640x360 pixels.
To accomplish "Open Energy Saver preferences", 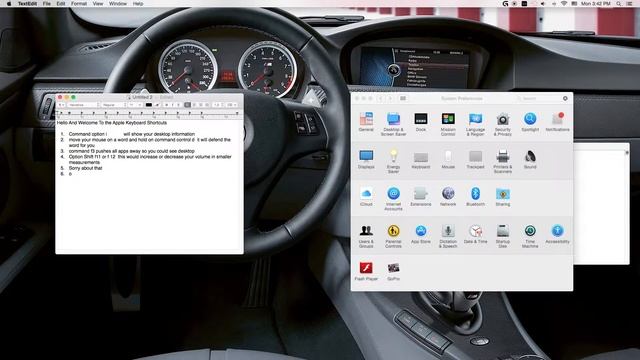I will point(393,161).
